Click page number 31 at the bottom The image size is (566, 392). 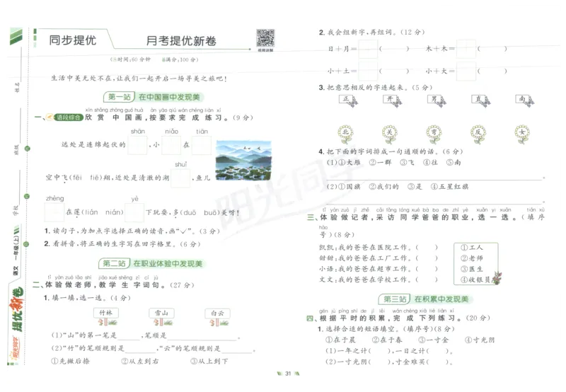click(x=288, y=374)
